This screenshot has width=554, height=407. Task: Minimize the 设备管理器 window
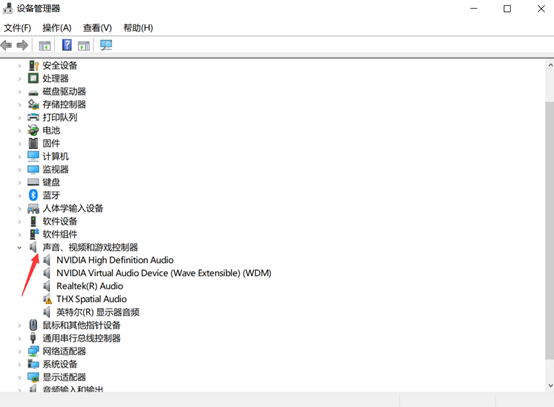coord(473,8)
